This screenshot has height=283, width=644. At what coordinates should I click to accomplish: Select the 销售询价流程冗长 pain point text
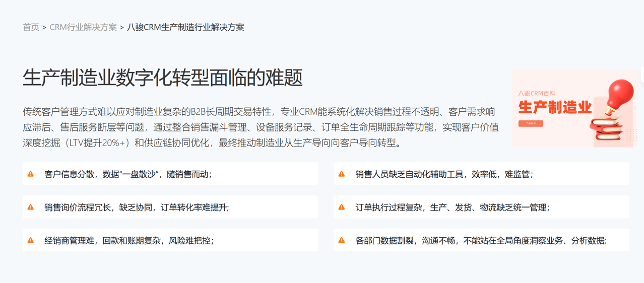[x=137, y=207]
